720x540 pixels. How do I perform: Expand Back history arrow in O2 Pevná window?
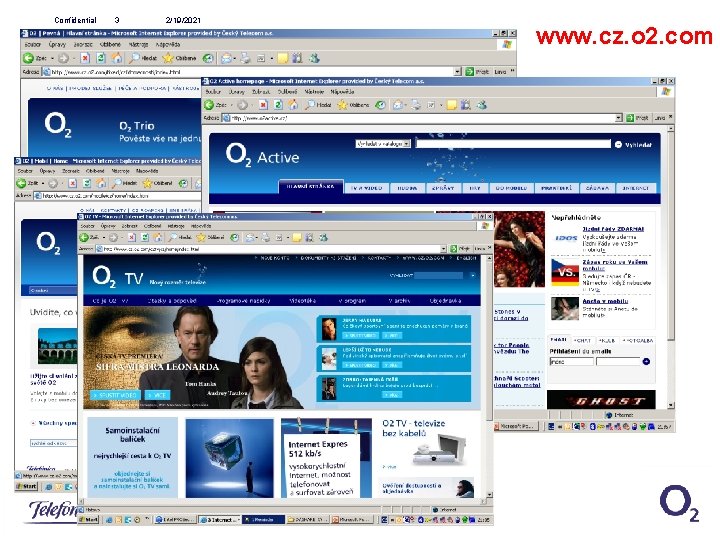[x=52, y=58]
